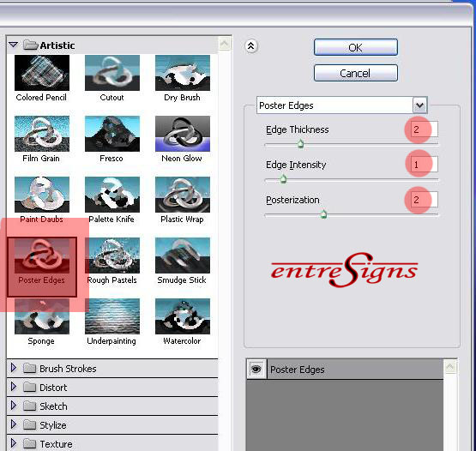
Task: Click the filter list scroll up arrow
Action: [225, 44]
